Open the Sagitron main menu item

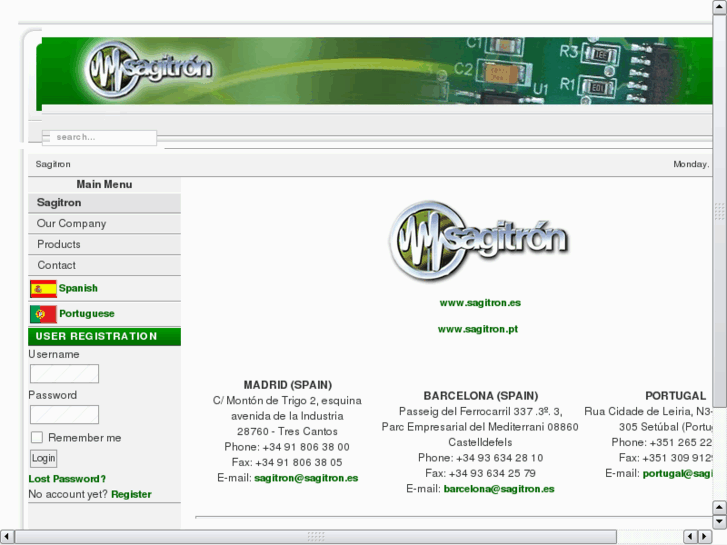tap(104, 203)
